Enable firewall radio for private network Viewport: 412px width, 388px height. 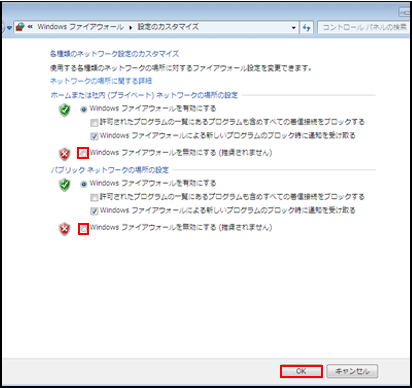pos(84,109)
